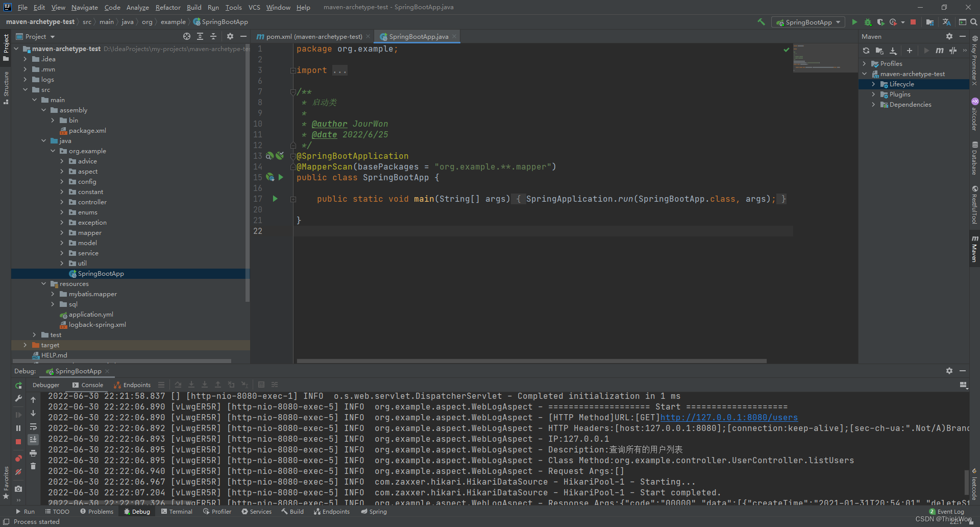This screenshot has width=980, height=527.
Task: Open Services tool window
Action: pos(256,512)
